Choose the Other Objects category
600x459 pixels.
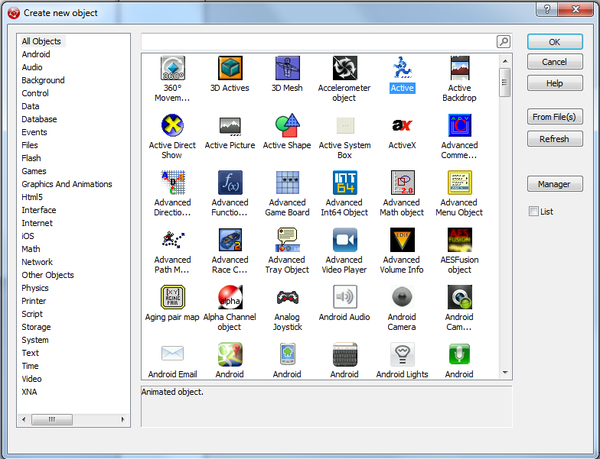pos(48,275)
